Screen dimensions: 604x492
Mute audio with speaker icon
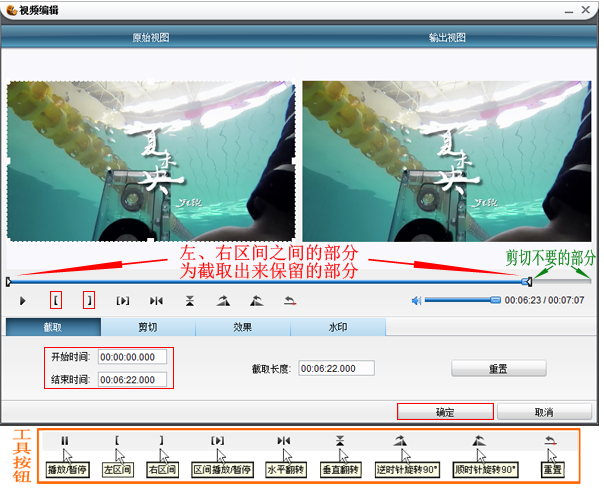coord(416,301)
